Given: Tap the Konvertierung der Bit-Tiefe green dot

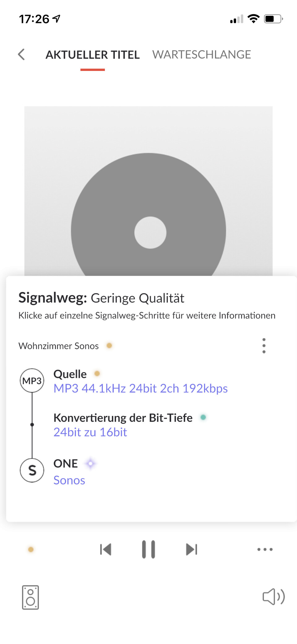Looking at the screenshot, I should (203, 417).
